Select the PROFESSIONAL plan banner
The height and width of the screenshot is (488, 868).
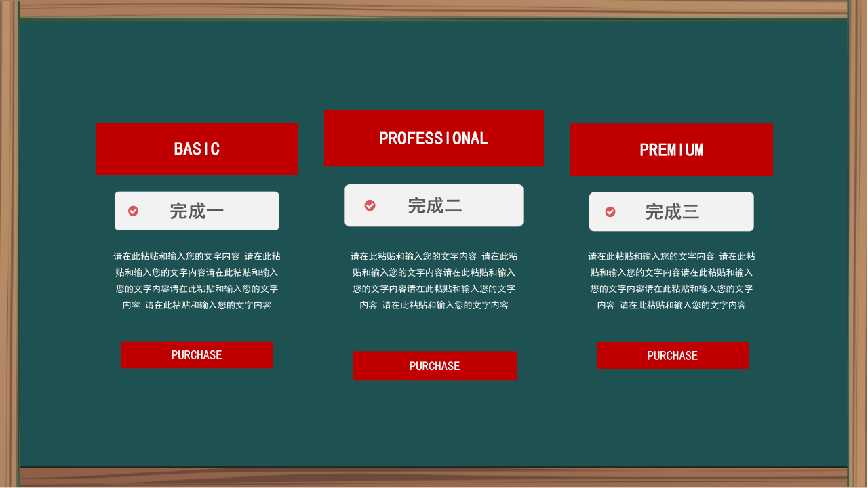click(x=434, y=138)
